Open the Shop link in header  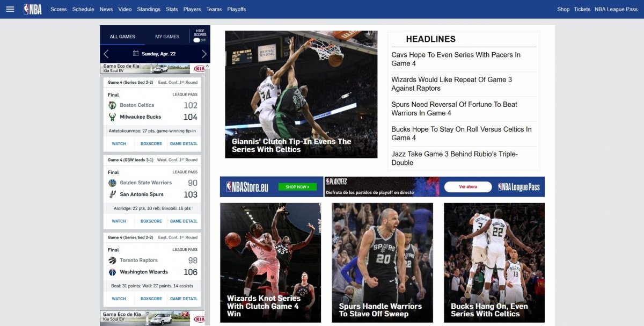click(x=563, y=9)
